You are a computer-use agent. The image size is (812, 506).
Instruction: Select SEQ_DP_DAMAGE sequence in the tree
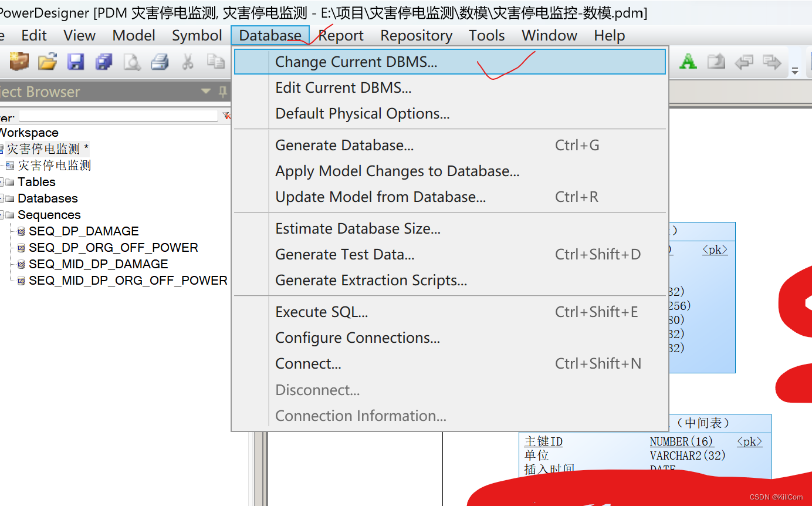pyautogui.click(x=83, y=231)
